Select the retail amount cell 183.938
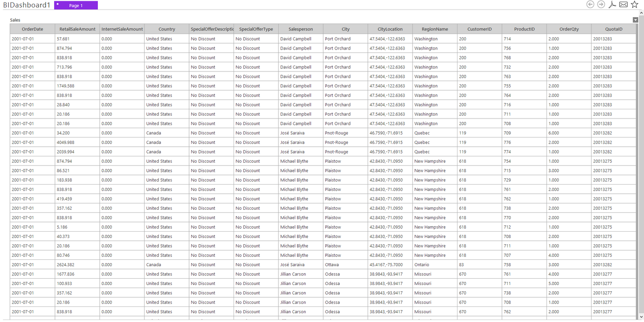Screen dimensions: 644x322 (77, 180)
